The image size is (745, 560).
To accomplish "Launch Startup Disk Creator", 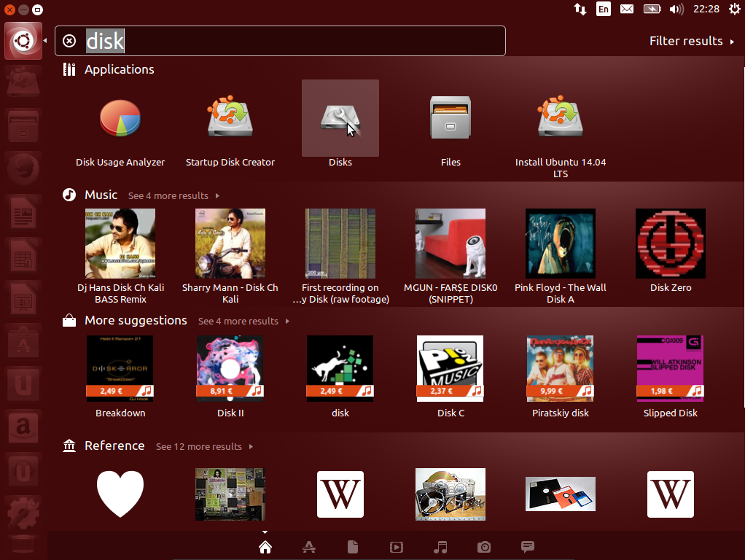I will 230,118.
